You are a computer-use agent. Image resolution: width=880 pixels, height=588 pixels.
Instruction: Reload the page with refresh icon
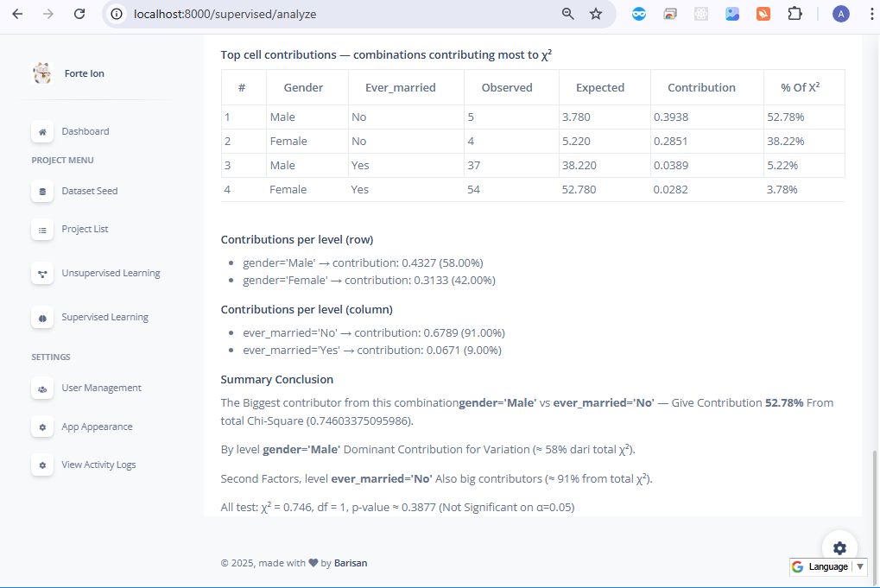(x=79, y=14)
